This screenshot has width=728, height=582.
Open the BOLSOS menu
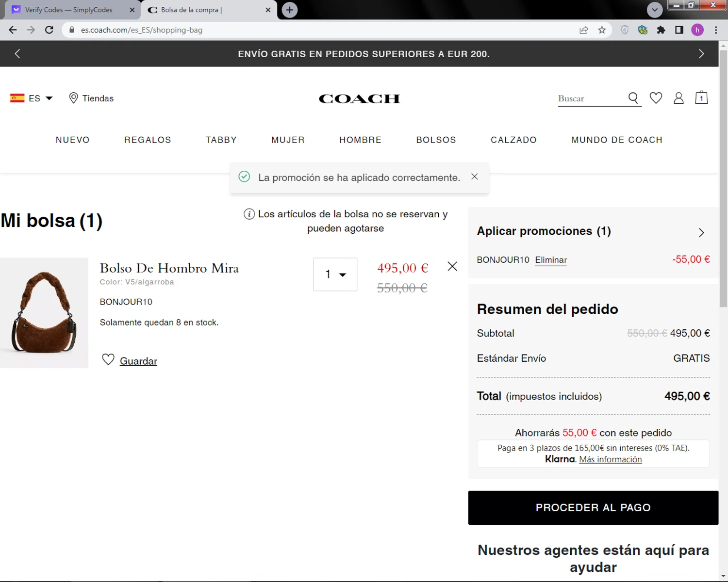click(x=436, y=140)
